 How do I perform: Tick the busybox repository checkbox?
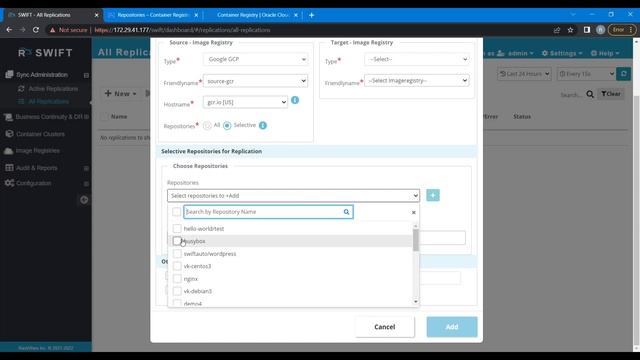pyautogui.click(x=177, y=241)
